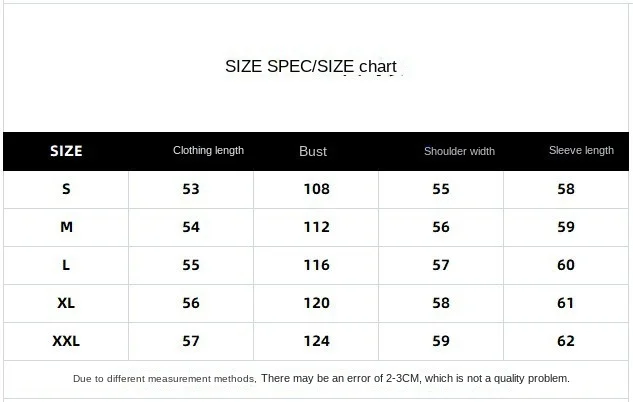Screen dimensions: 633x402
Task: Click bust value 124 for size XXL
Action: [x=316, y=341]
